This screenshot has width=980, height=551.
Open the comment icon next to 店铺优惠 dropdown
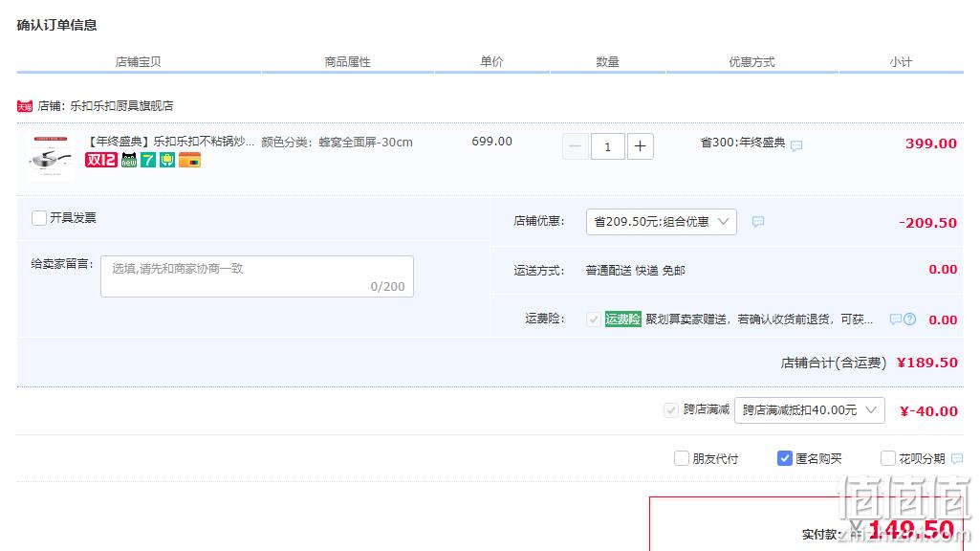tap(757, 221)
